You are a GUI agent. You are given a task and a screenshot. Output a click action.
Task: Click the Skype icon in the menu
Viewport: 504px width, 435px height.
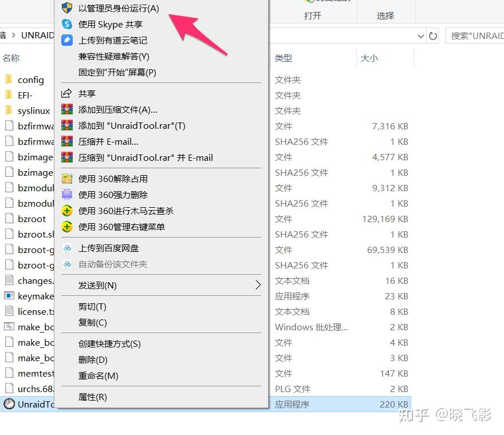coord(67,24)
